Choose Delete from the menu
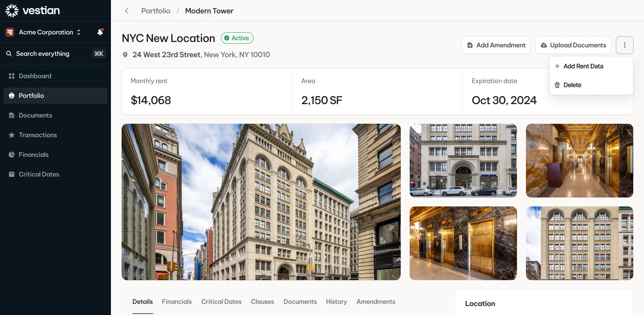This screenshot has width=644, height=315. pos(591,85)
